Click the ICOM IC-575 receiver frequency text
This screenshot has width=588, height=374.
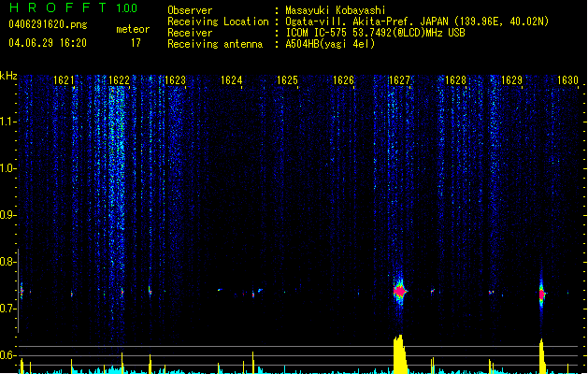tap(375, 33)
